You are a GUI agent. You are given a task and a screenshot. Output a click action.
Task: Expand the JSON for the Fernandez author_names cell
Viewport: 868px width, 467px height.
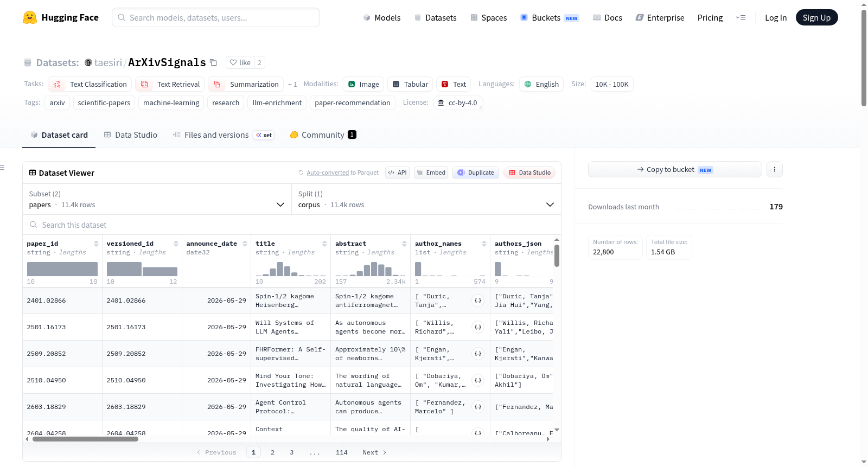(x=478, y=407)
